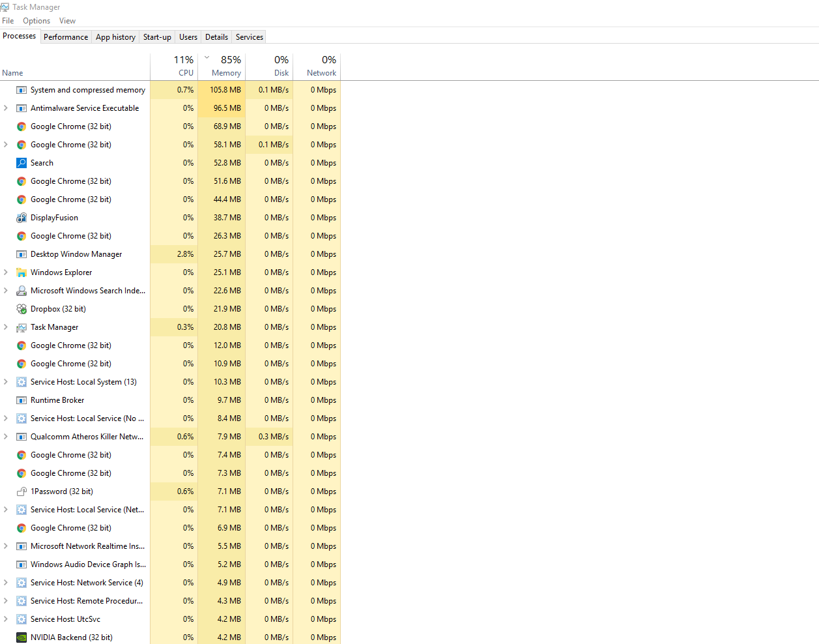Sort processes by the Memory column
This screenshot has width=819, height=644.
click(222, 66)
